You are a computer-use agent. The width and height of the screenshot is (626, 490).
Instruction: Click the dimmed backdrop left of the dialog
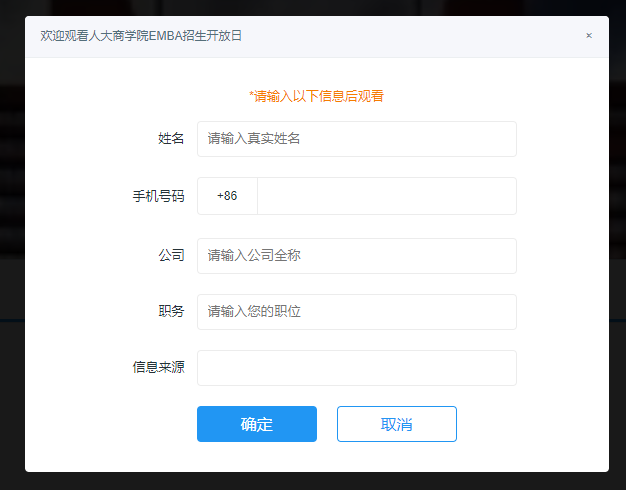click(11, 250)
